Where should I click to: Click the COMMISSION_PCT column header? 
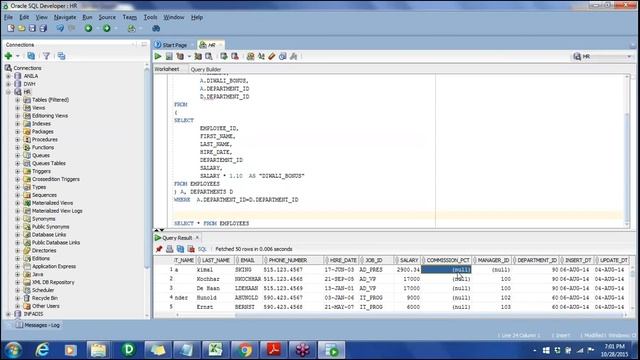pyautogui.click(x=447, y=260)
